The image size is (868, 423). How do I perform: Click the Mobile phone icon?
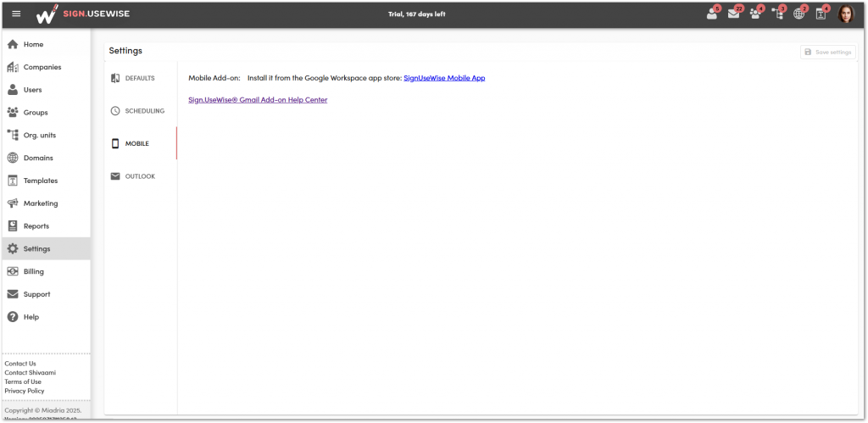[115, 143]
